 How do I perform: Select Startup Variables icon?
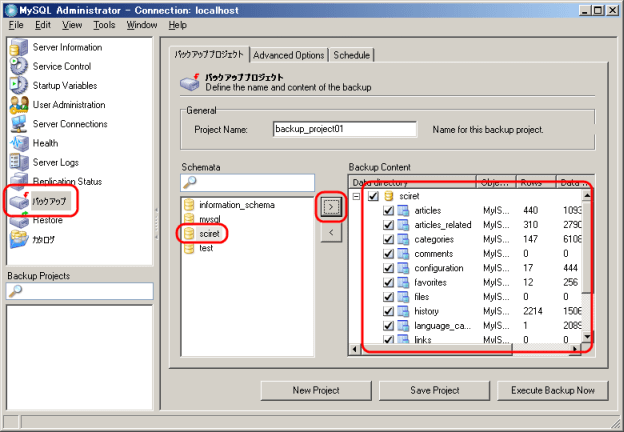(19, 86)
